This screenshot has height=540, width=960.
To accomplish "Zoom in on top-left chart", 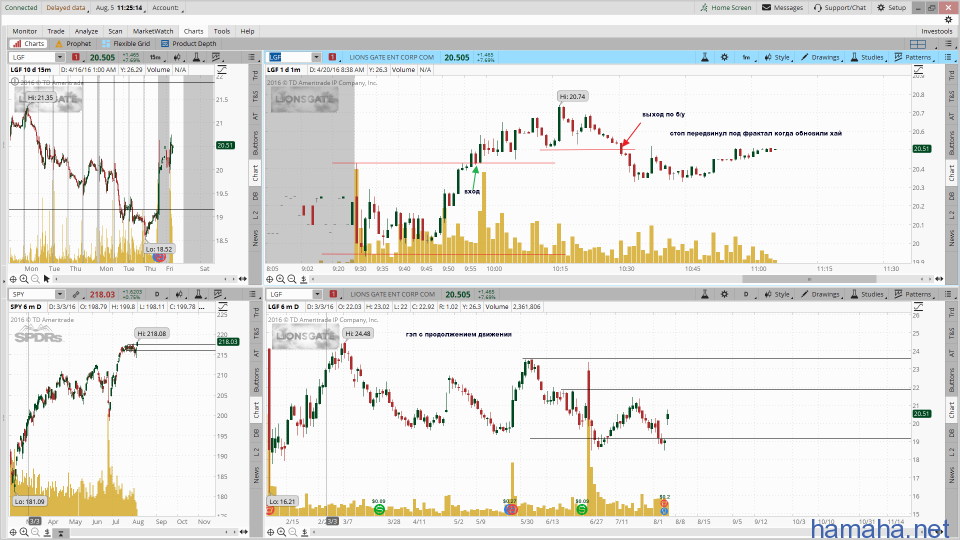I will coord(24,279).
